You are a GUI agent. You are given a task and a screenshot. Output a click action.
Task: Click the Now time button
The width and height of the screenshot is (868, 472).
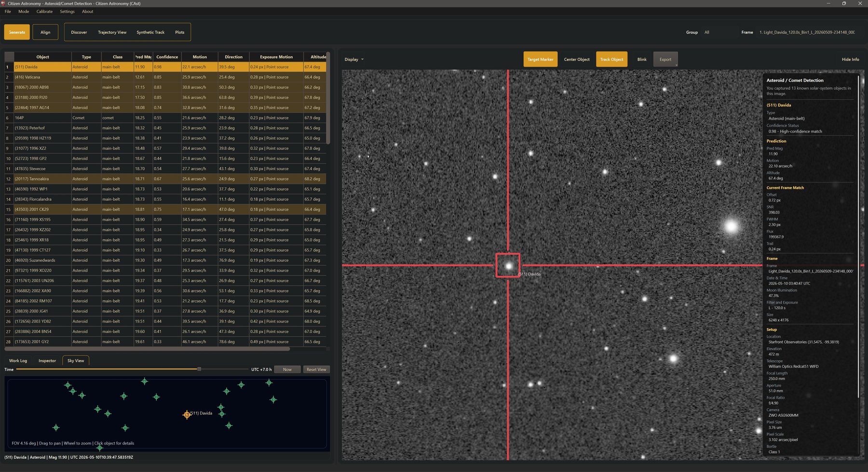pyautogui.click(x=287, y=369)
